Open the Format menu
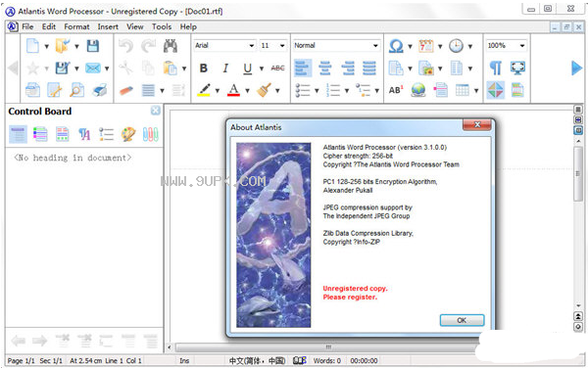The width and height of the screenshot is (588, 368). coord(76,26)
